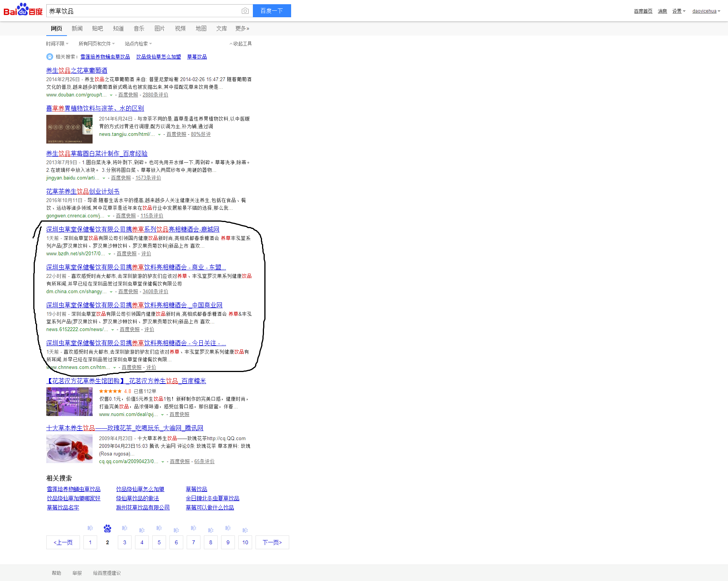Click paw icon above page 10

click(245, 530)
